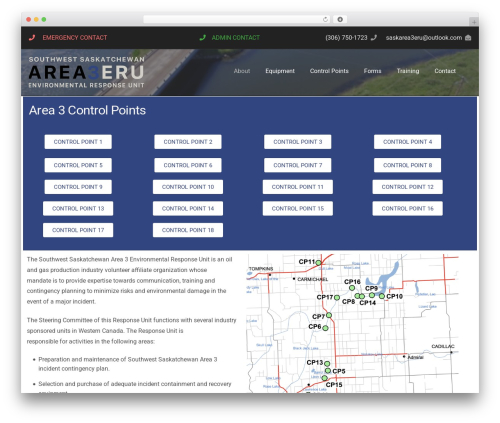
Task: Select the Control Point 8 button
Action: point(407,165)
